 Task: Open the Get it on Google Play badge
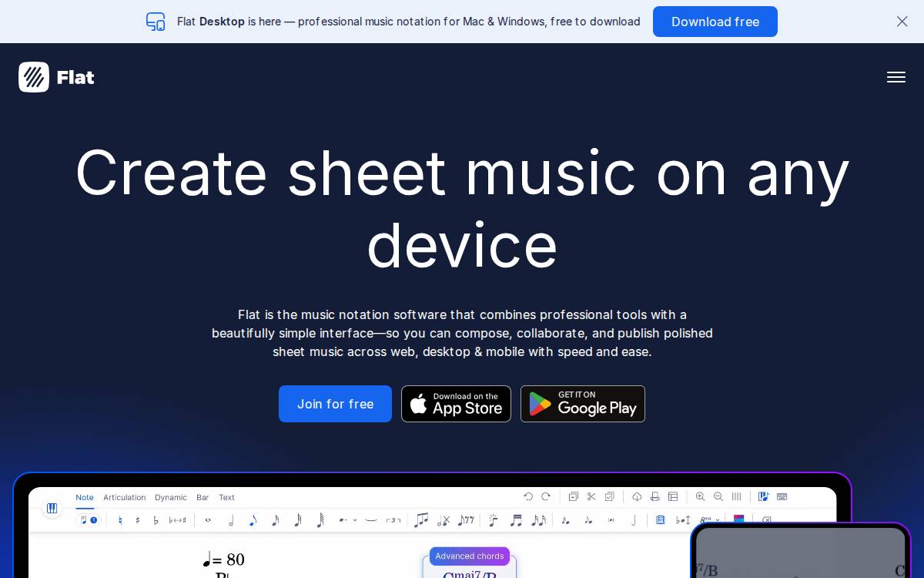pyautogui.click(x=583, y=404)
